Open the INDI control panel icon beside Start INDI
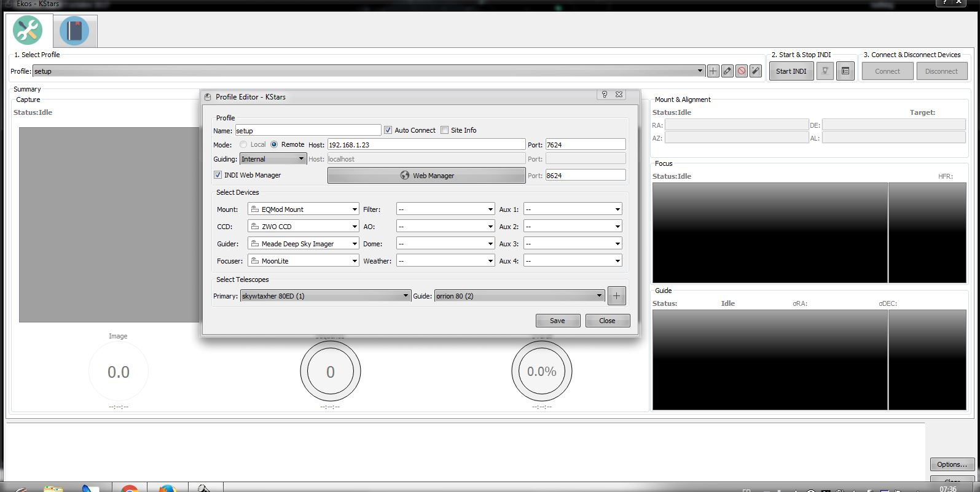This screenshot has width=980, height=492. coord(825,71)
